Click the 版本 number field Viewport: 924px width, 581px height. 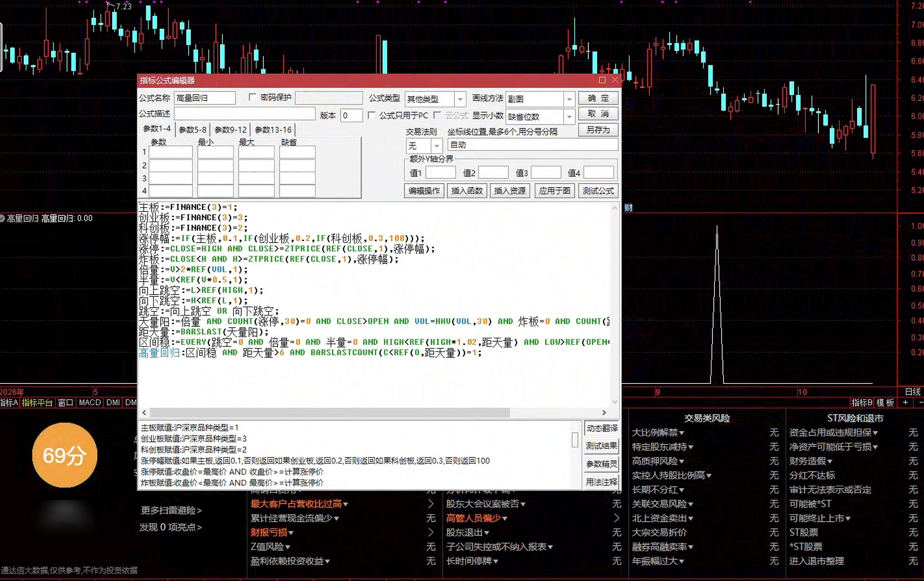(x=351, y=116)
